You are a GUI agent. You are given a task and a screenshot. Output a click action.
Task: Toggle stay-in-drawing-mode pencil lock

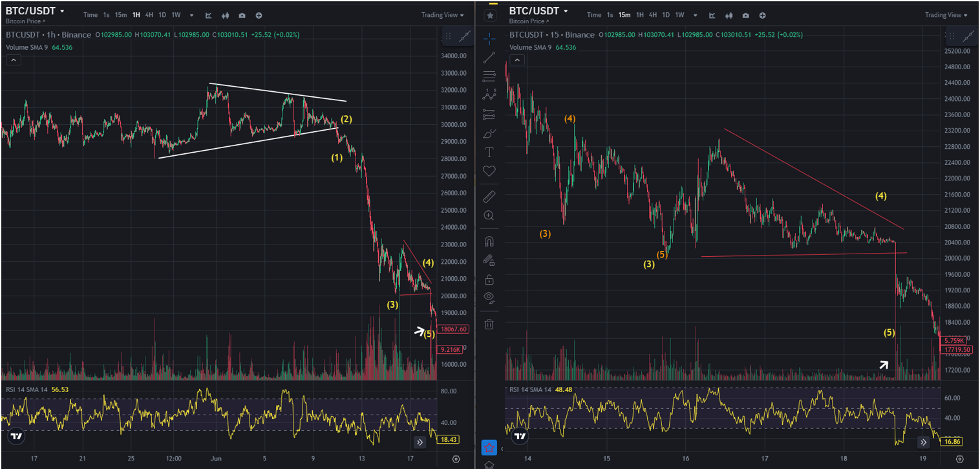489,260
